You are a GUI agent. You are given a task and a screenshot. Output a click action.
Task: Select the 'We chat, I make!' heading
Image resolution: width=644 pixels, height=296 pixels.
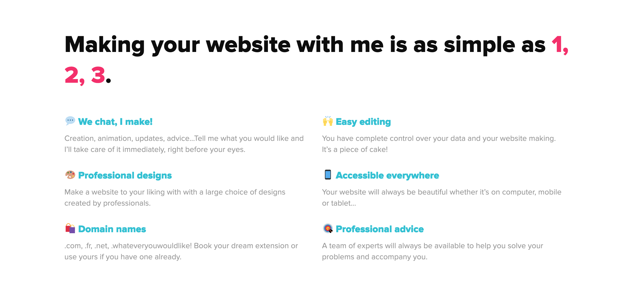pos(115,122)
